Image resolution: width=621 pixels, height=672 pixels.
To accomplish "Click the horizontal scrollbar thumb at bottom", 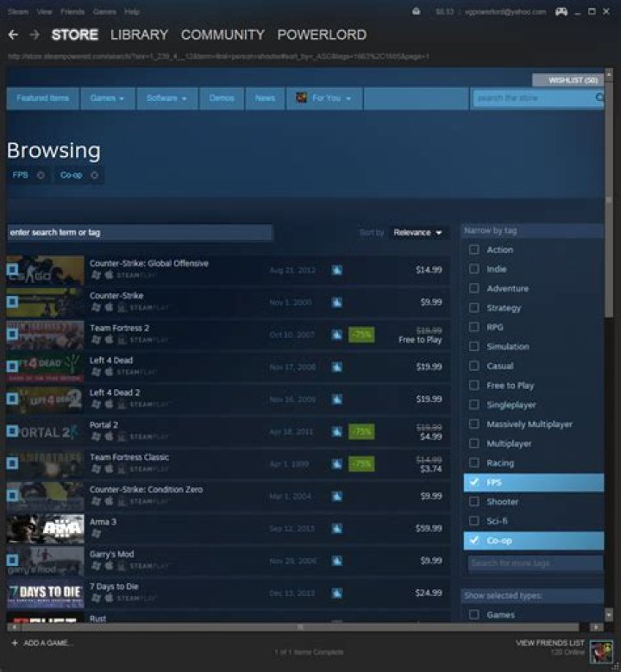I will pos(300,627).
